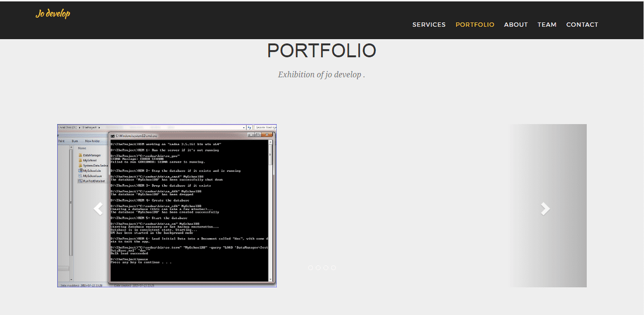Viewport: 644px width, 315px height.
Task: Click the Jo develop logo
Action: pos(53,14)
